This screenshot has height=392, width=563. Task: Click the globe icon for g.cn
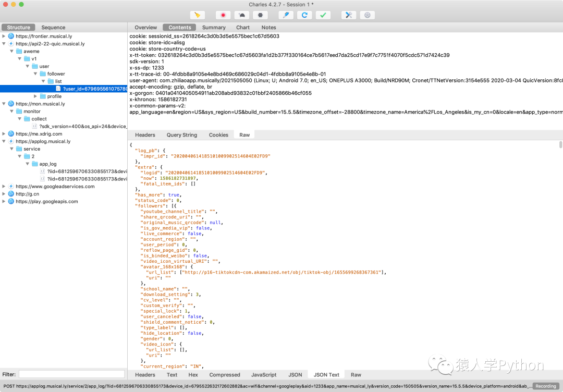point(11,194)
